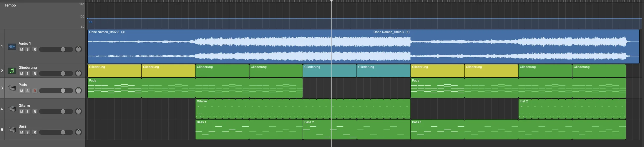Mute the Gitarre track
Screen dimensions: 644x147
pyautogui.click(x=21, y=112)
